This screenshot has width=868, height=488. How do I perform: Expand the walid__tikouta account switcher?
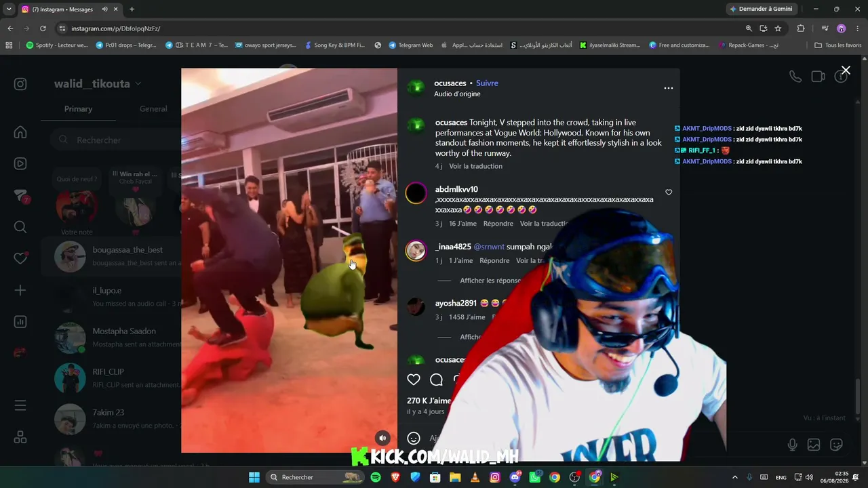point(98,84)
